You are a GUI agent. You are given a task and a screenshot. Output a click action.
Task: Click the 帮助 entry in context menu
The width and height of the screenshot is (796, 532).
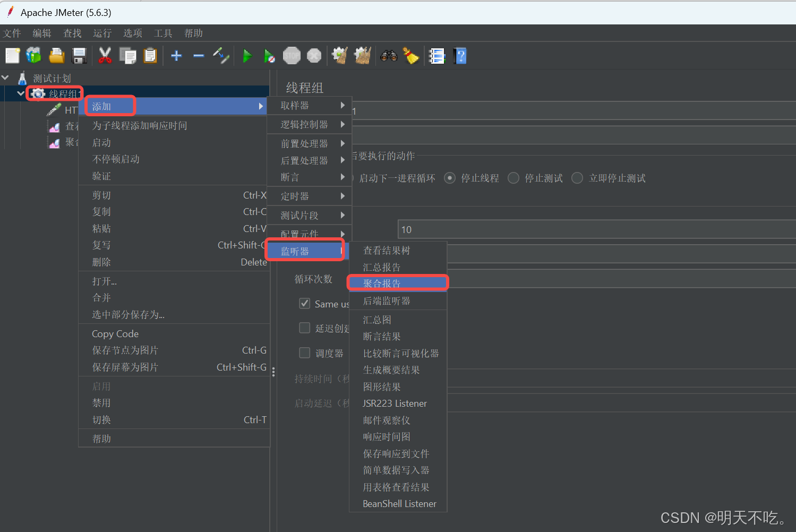point(174,439)
